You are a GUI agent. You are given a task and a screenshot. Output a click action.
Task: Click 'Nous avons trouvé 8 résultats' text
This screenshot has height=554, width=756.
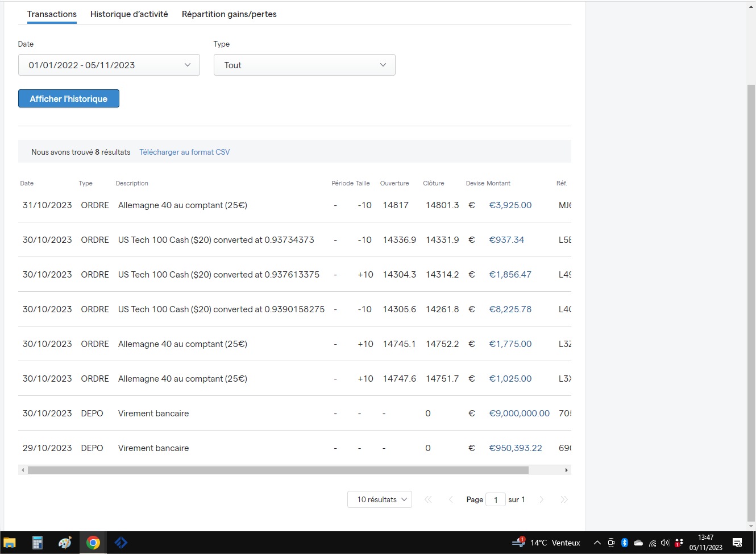81,152
